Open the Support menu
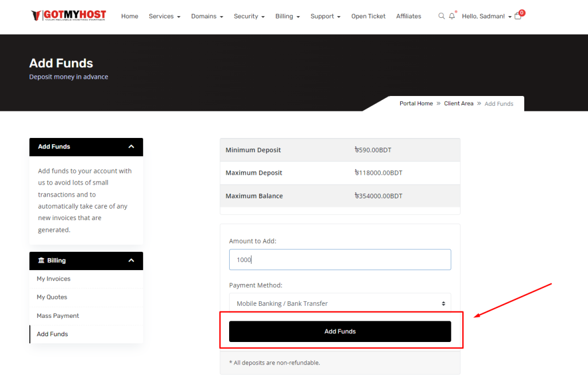 point(325,16)
